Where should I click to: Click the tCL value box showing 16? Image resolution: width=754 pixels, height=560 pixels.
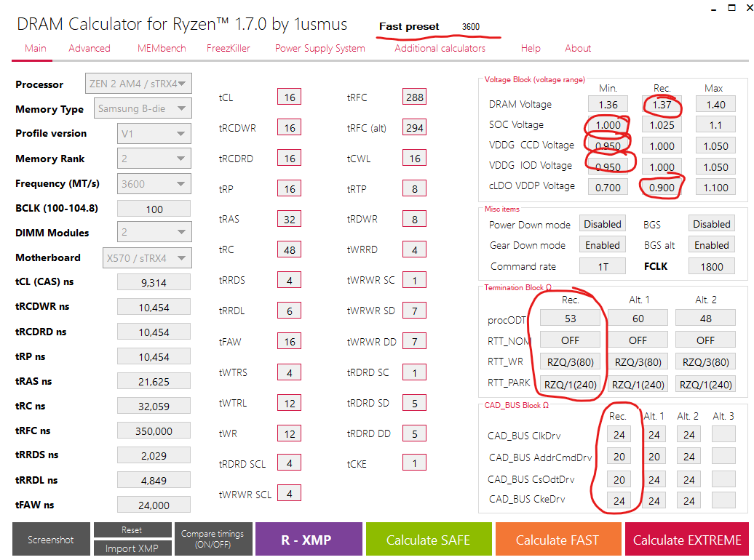tap(290, 97)
